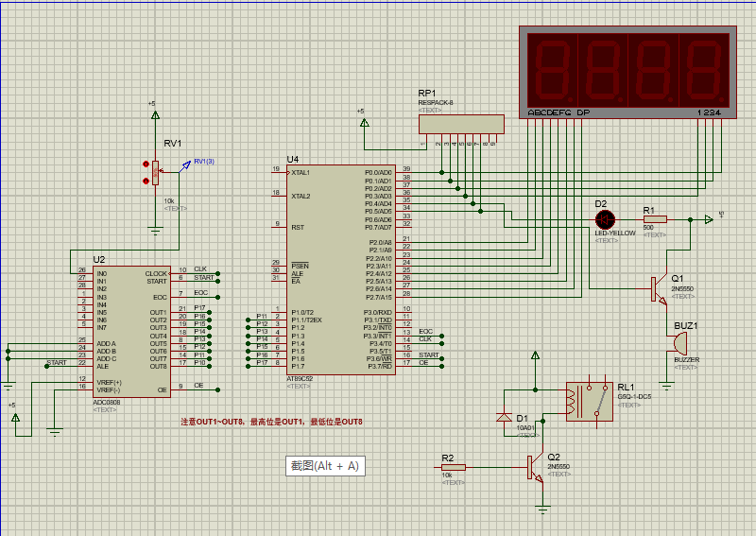Select the U4 AT89C52 microcontroller body
Image resolution: width=756 pixels, height=536 pixels.
(341, 270)
